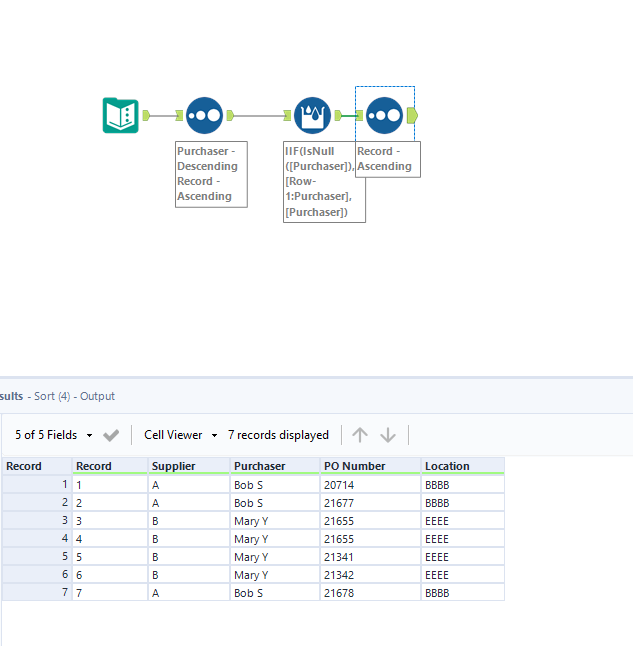
Task: Click output anchor of the last Sort tool
Action: (x=413, y=115)
